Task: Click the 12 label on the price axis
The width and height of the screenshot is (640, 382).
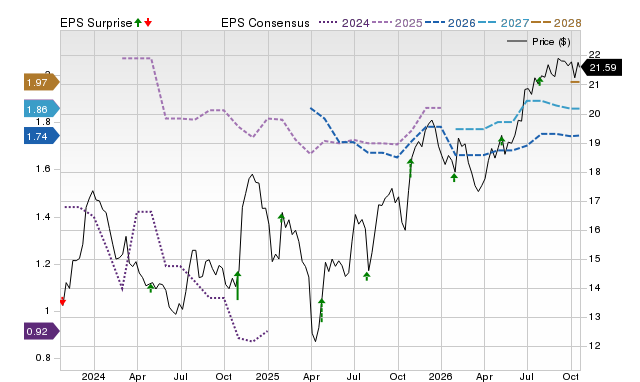Action: click(x=594, y=346)
